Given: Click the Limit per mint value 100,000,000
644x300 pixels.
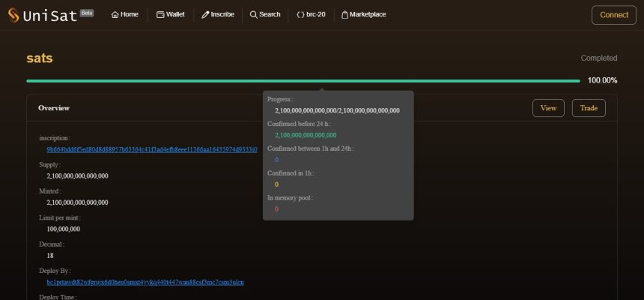Looking at the screenshot, I should point(63,229).
